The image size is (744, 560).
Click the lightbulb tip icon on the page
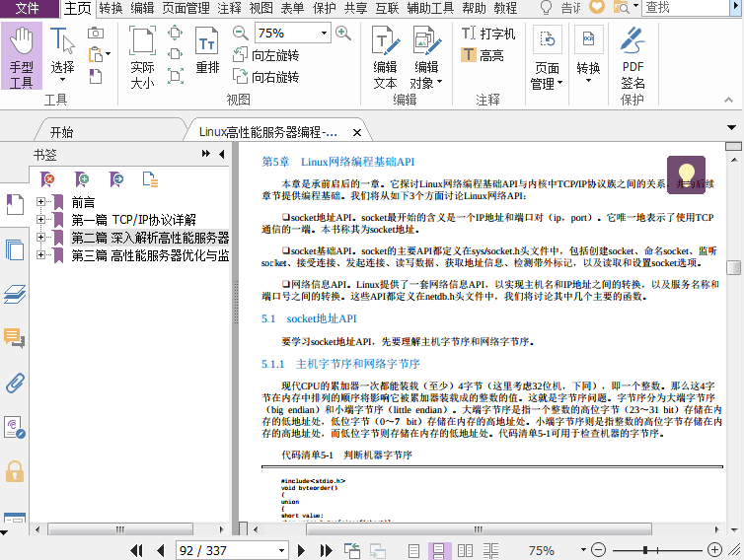(x=686, y=175)
